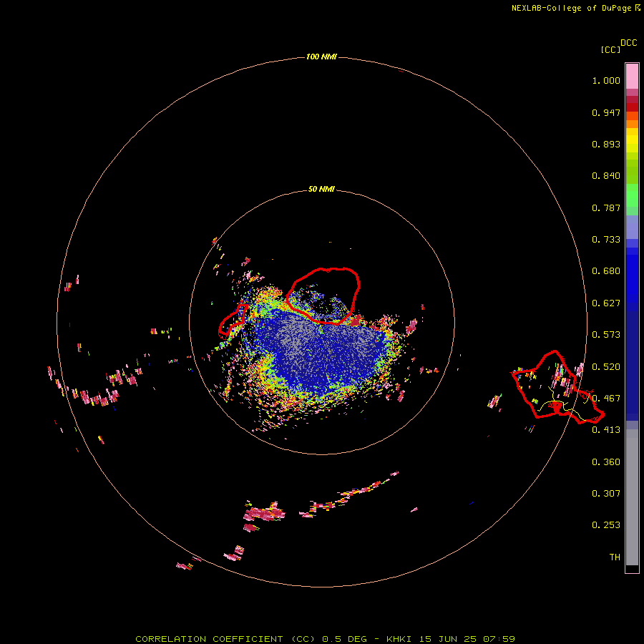Click the [CC] units label

click(x=610, y=49)
